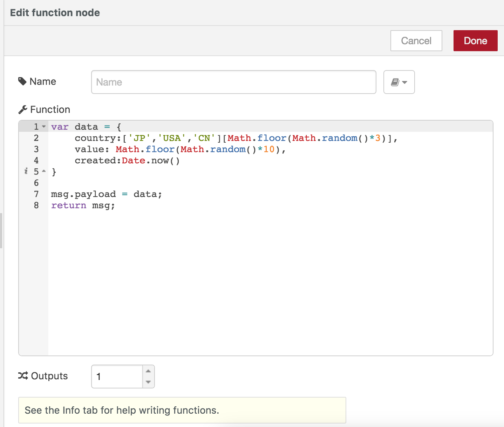Click inside the Outputs number field
504x427 pixels.
pos(117,377)
